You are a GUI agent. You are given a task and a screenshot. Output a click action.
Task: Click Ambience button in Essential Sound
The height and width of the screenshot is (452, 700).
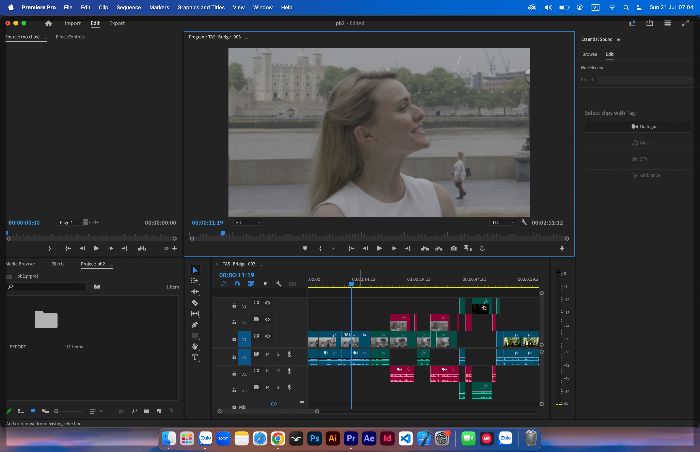coord(638,176)
